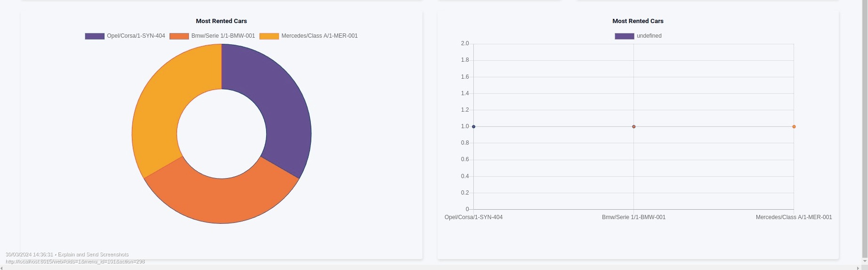Click the Opel/Corsa data point on line chart
Image resolution: width=868 pixels, height=270 pixels.
click(474, 127)
